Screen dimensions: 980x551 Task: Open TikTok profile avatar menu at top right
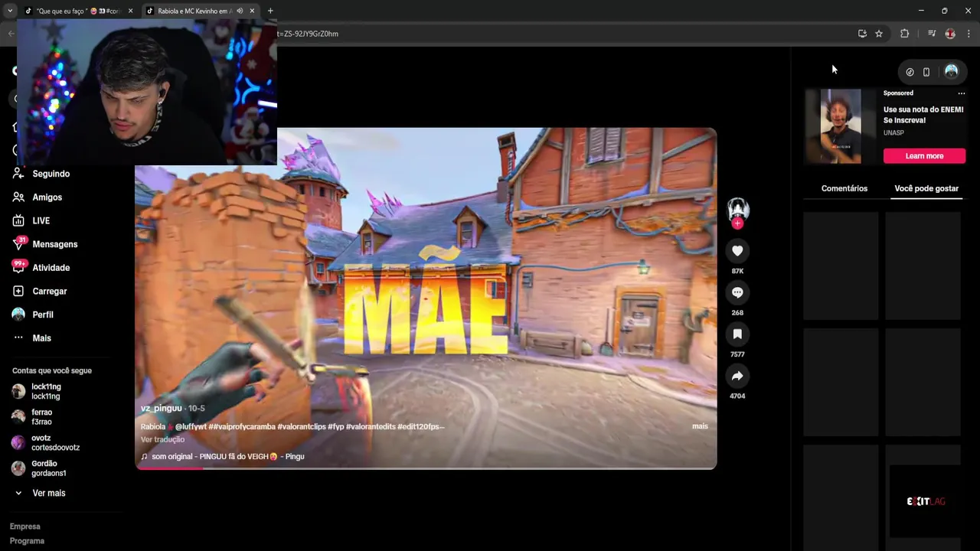click(951, 71)
